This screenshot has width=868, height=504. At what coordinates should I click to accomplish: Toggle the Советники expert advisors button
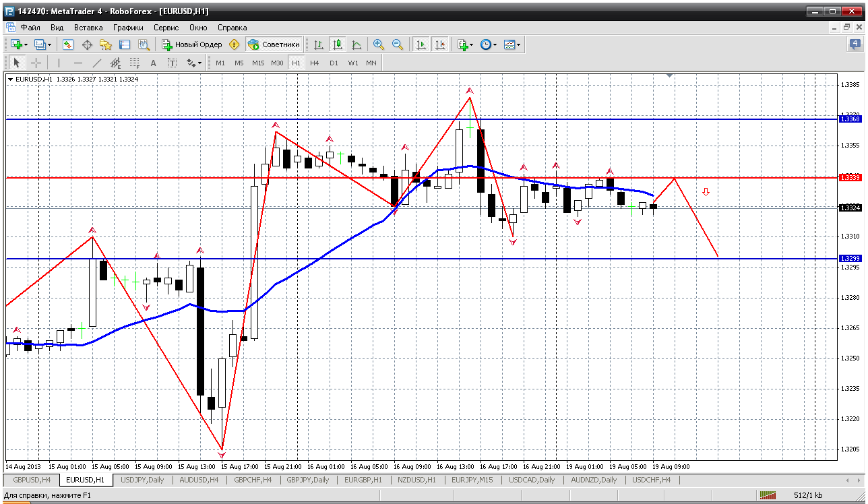274,44
